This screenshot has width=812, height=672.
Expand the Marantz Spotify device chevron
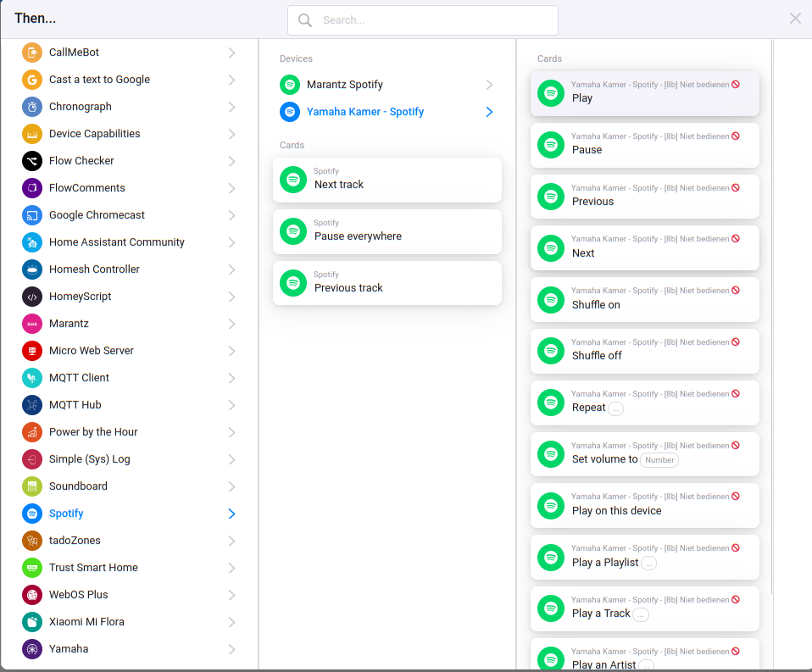(489, 85)
